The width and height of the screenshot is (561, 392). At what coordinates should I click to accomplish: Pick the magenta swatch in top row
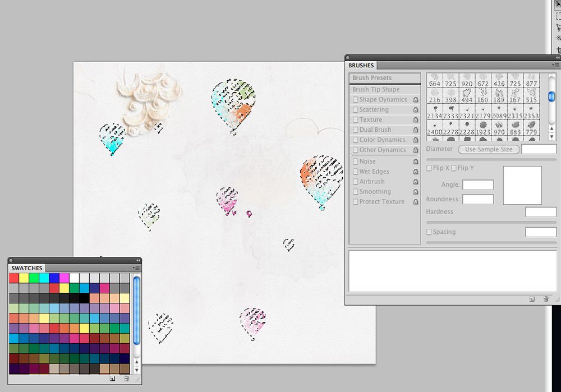click(65, 278)
